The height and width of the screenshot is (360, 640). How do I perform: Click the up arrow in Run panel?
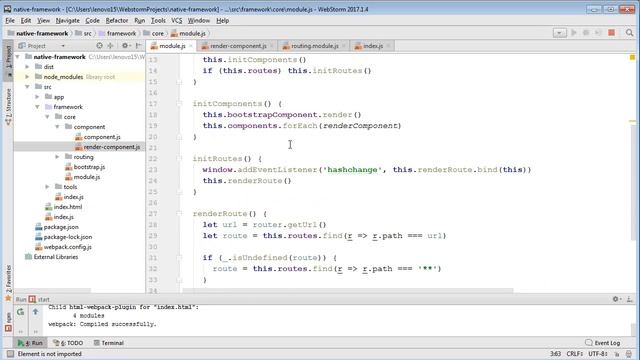pyautogui.click(x=36, y=312)
